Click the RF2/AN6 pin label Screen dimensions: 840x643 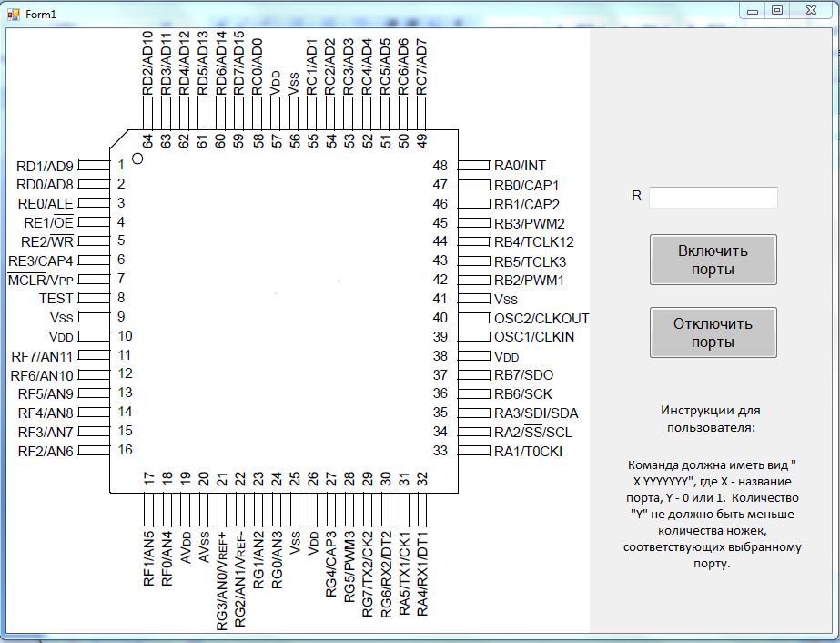(46, 452)
